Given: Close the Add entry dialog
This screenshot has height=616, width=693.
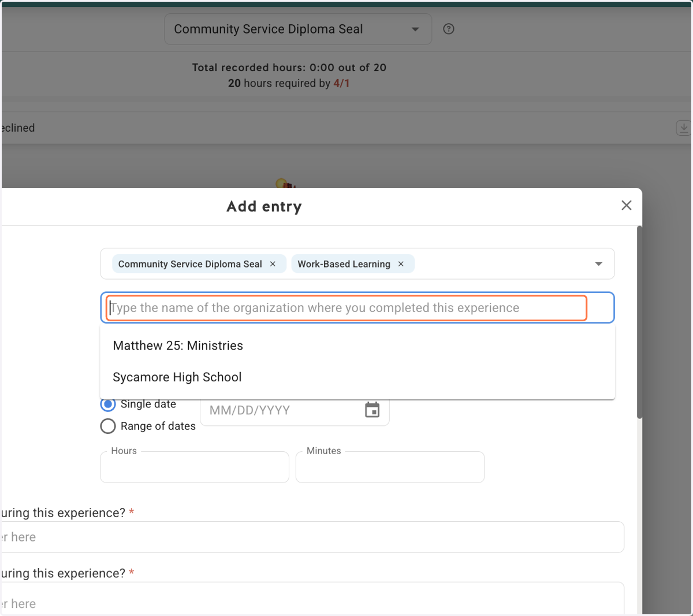Looking at the screenshot, I should tap(627, 205).
